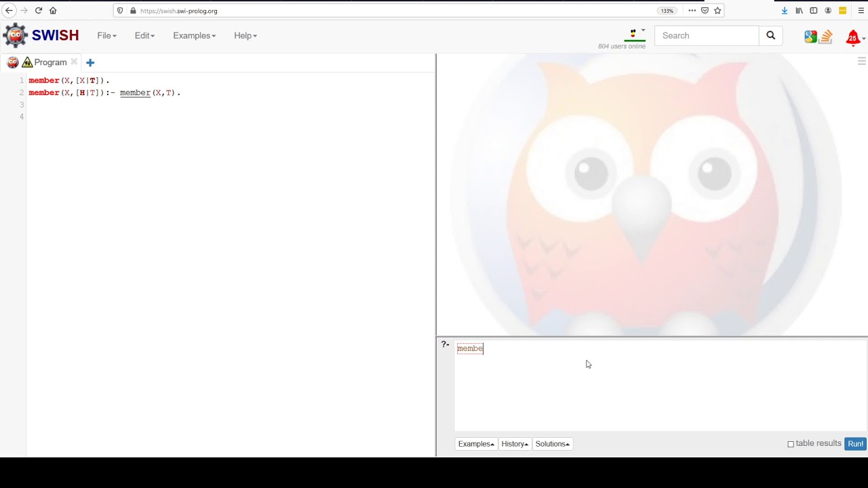This screenshot has height=488, width=868.
Task: Click the '?-' query prompt
Action: point(445,344)
